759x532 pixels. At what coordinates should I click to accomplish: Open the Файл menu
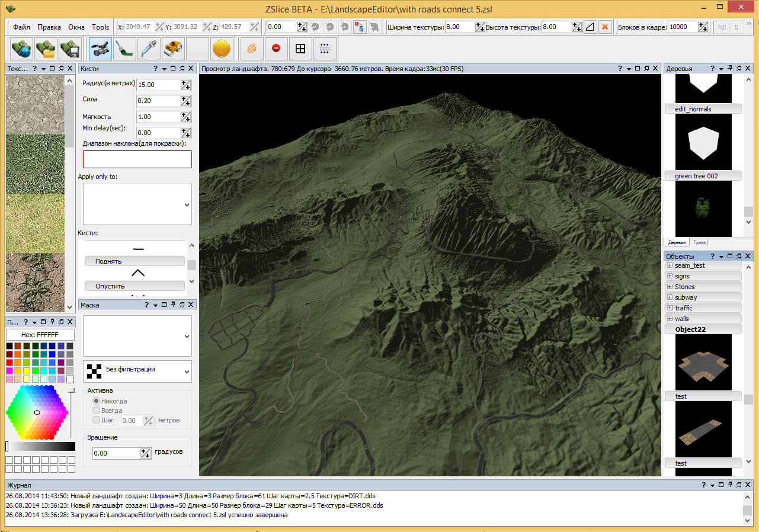coord(21,27)
